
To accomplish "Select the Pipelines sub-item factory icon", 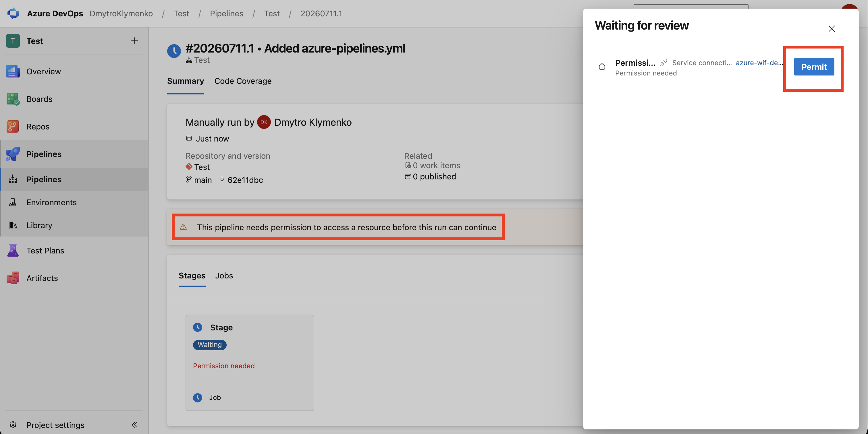I will (x=13, y=179).
